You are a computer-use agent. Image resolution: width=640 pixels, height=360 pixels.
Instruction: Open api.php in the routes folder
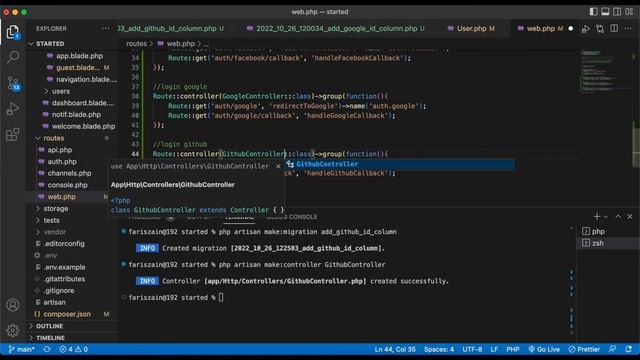click(x=60, y=150)
